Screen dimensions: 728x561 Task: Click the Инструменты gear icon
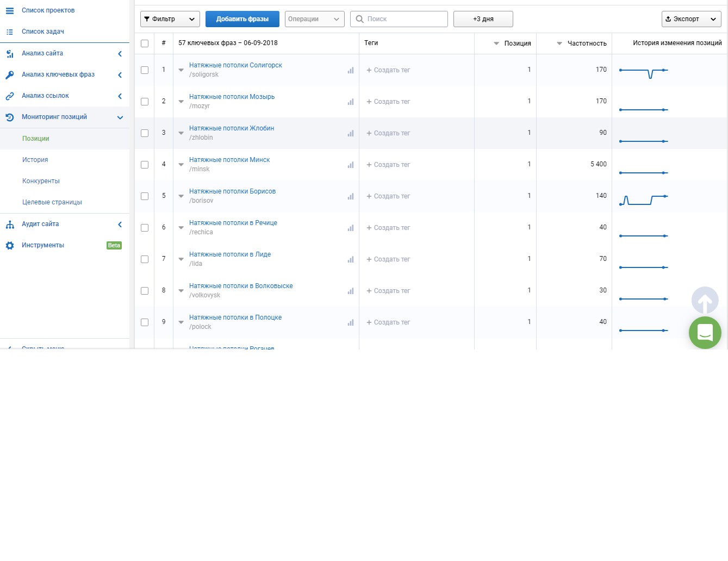pyautogui.click(x=10, y=245)
